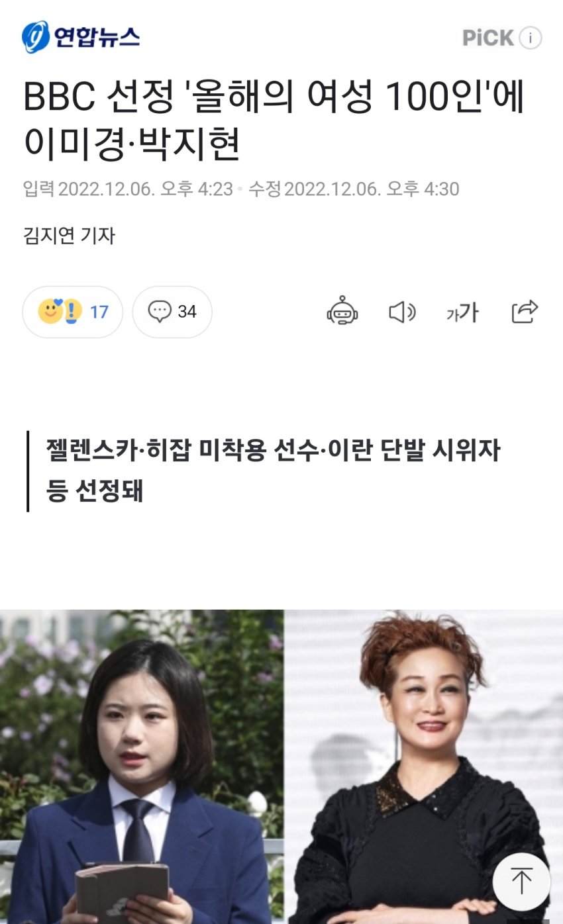
Task: Tap the comment count 34
Action: tap(187, 312)
